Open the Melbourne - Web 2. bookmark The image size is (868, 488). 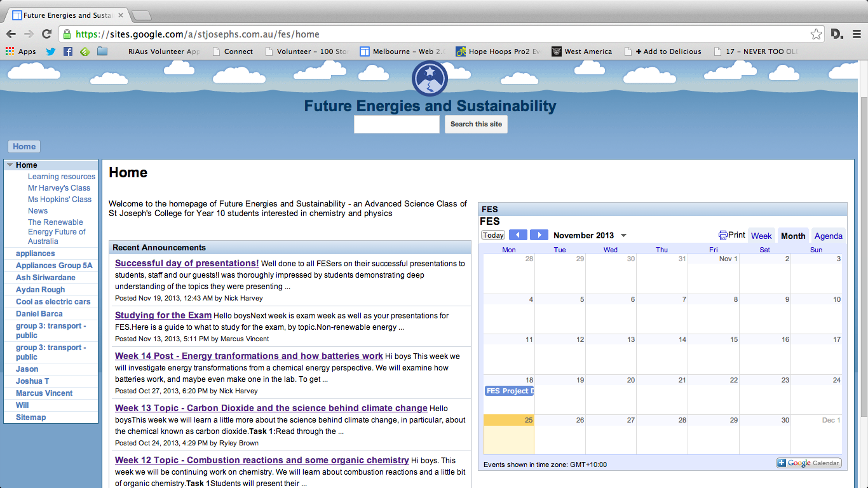[403, 51]
